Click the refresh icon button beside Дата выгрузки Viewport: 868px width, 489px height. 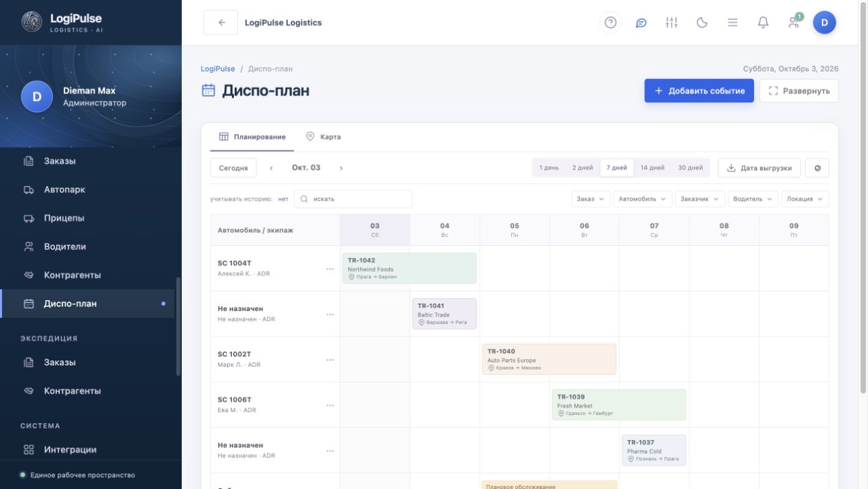(x=817, y=168)
